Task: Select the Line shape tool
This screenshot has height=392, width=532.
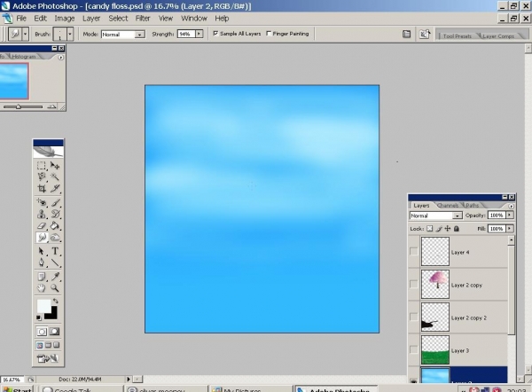Action: 55,263
